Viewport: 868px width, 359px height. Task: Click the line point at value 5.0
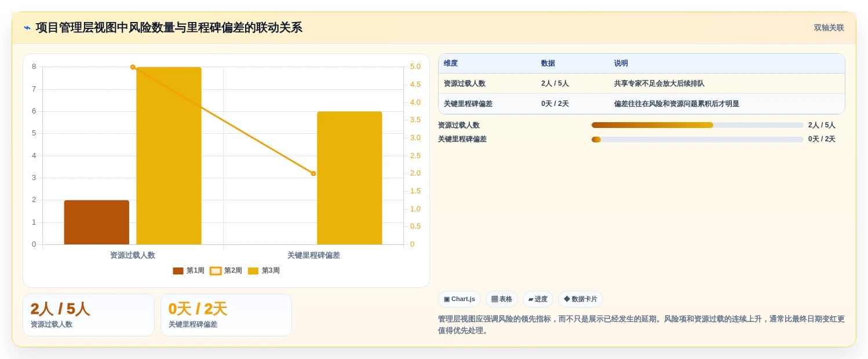pyautogui.click(x=133, y=67)
